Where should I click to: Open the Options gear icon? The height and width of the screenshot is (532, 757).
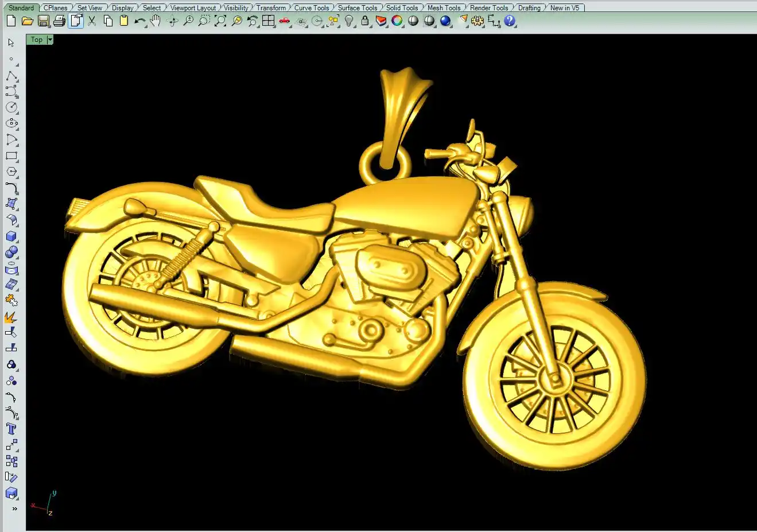(x=478, y=21)
